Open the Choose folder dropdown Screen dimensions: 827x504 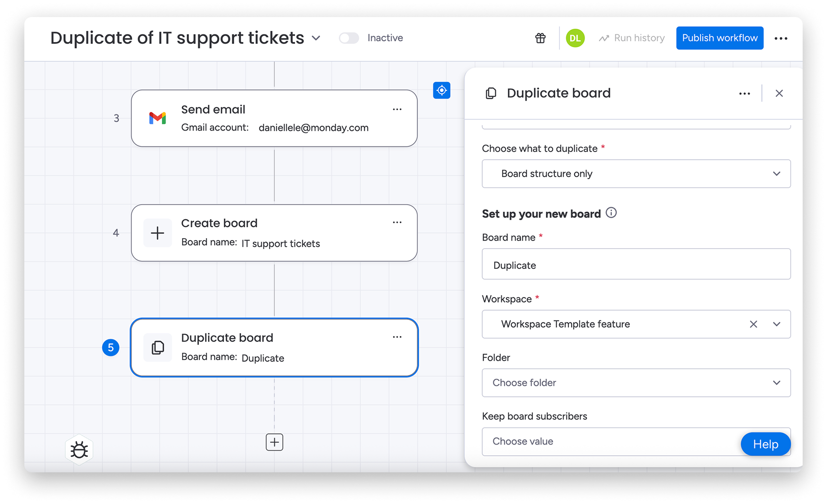636,383
